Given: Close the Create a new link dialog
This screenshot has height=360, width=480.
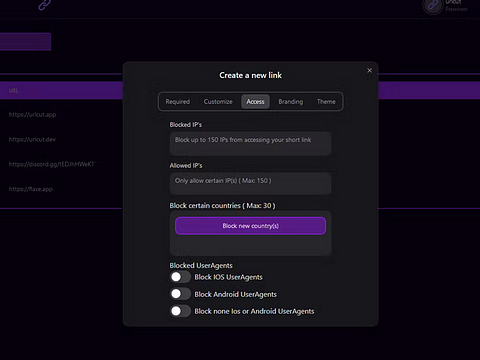Looking at the screenshot, I should (369, 70).
